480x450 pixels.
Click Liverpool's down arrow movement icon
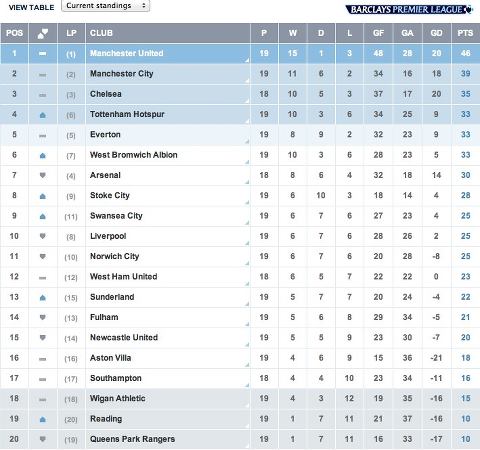pyautogui.click(x=43, y=236)
